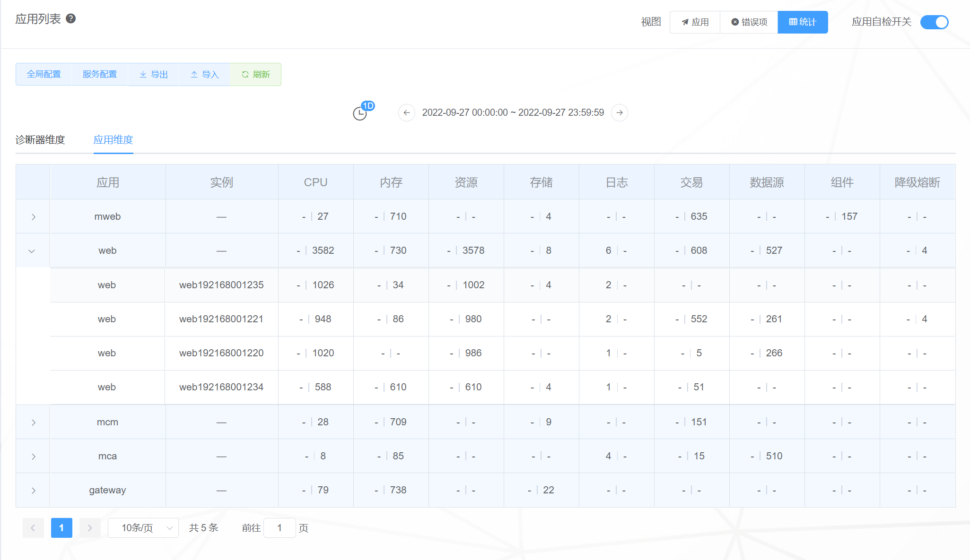Click the 前往 page number input
The image size is (970, 560).
point(280,528)
